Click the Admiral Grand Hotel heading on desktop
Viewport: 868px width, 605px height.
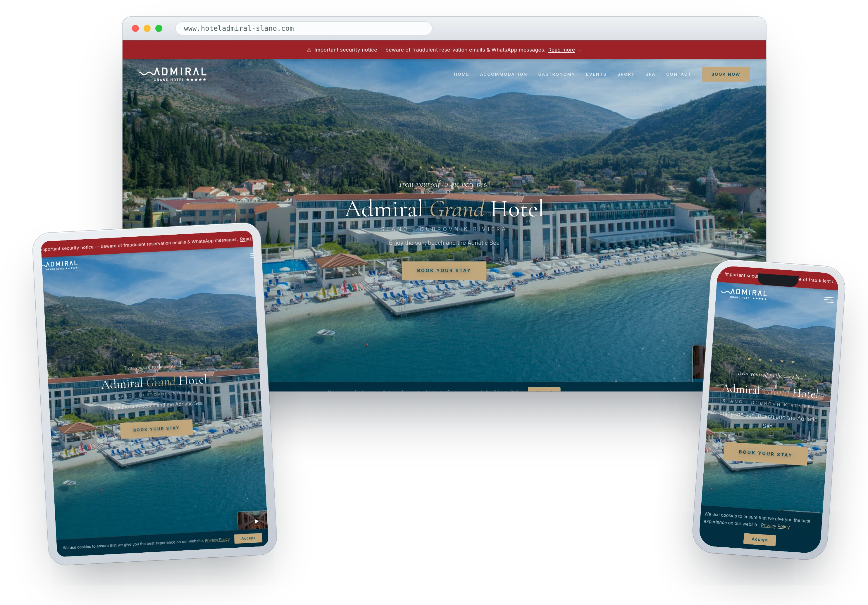click(444, 209)
